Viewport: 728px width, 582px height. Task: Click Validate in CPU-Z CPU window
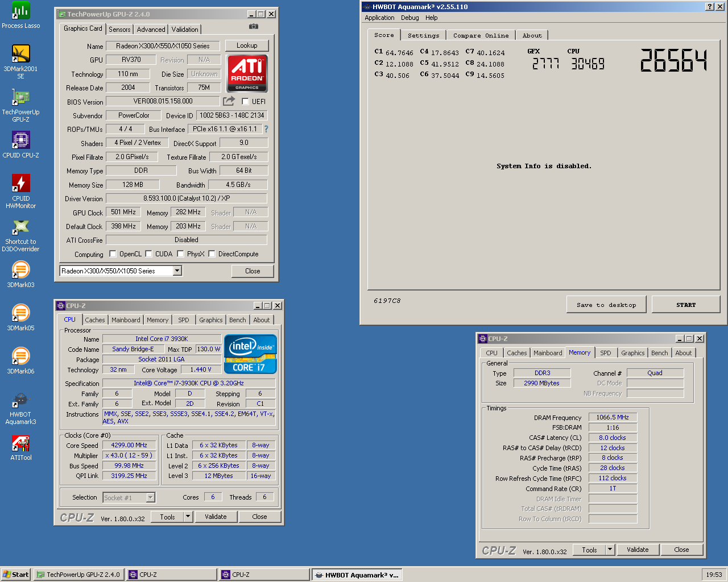[x=216, y=517]
